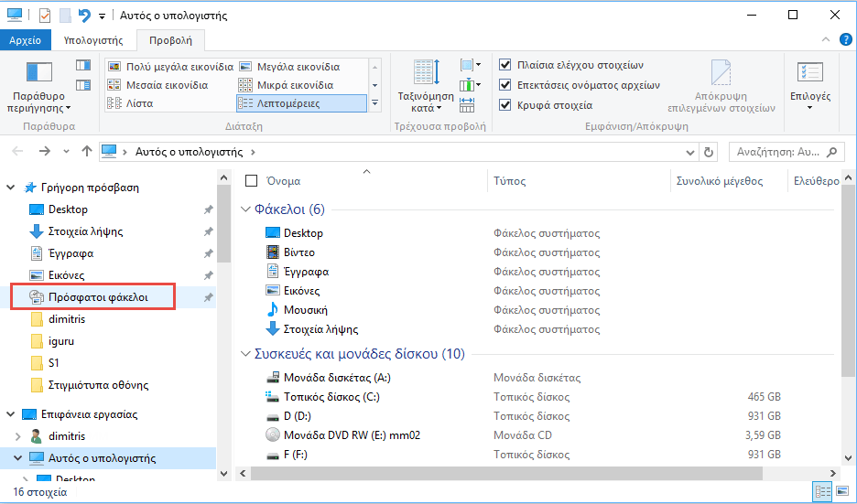
Task: Choose Μικρά εικονίδια layout
Action: tap(287, 85)
